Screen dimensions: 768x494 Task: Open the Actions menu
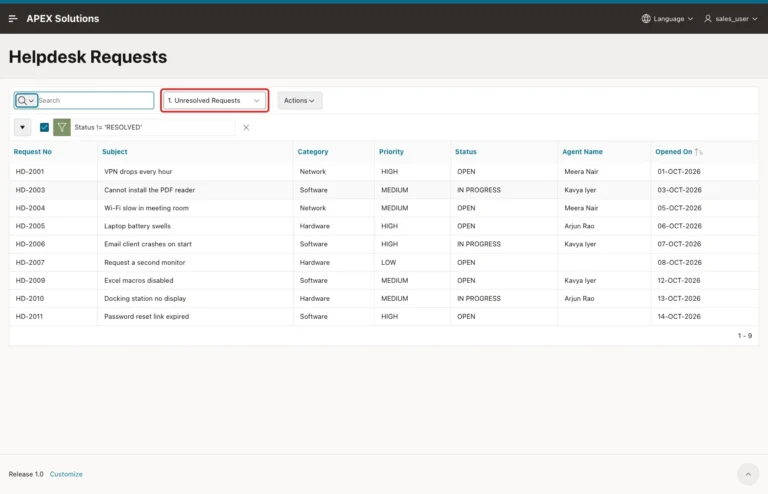299,100
